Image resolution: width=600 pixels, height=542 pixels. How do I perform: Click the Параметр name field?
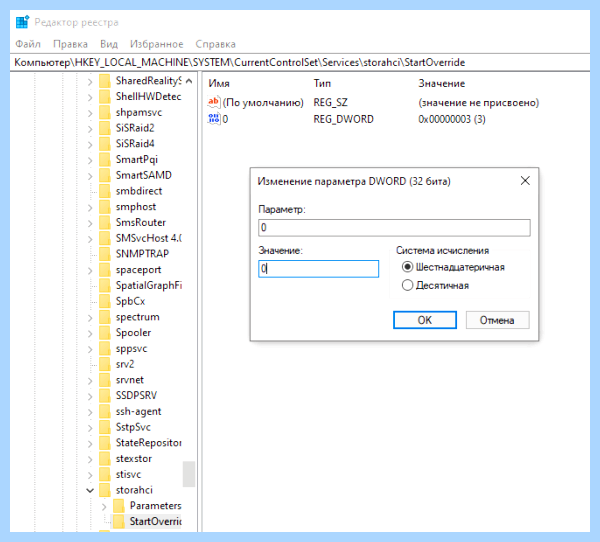pos(394,228)
